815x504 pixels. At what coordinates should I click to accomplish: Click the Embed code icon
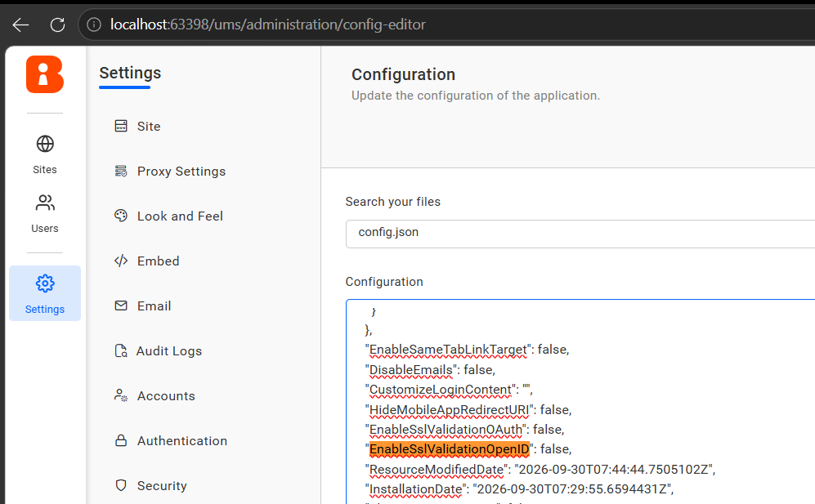[121, 261]
